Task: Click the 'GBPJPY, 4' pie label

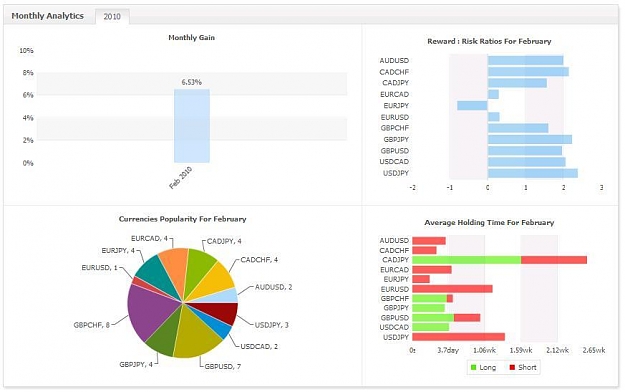Action: (136, 364)
